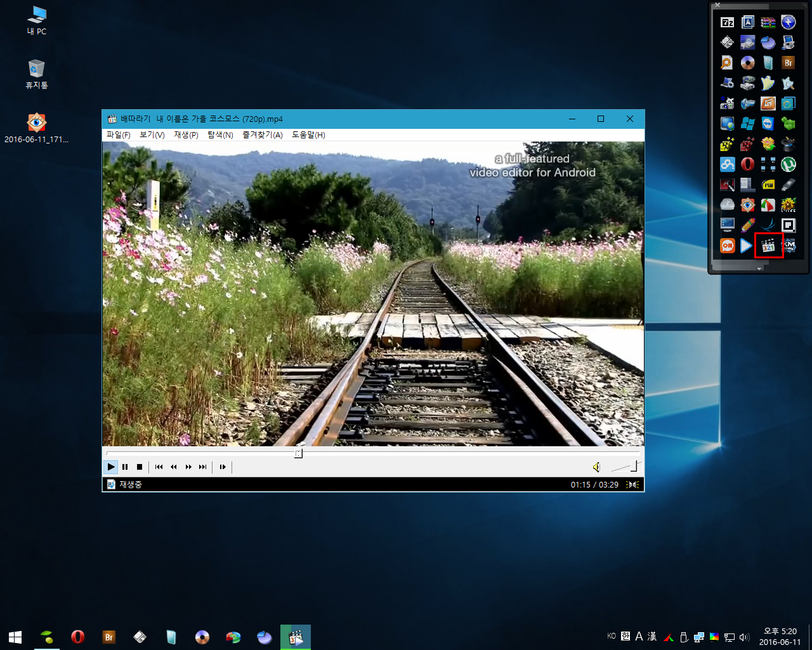Maximize the media player window
Image resolution: width=812 pixels, height=650 pixels.
(601, 119)
